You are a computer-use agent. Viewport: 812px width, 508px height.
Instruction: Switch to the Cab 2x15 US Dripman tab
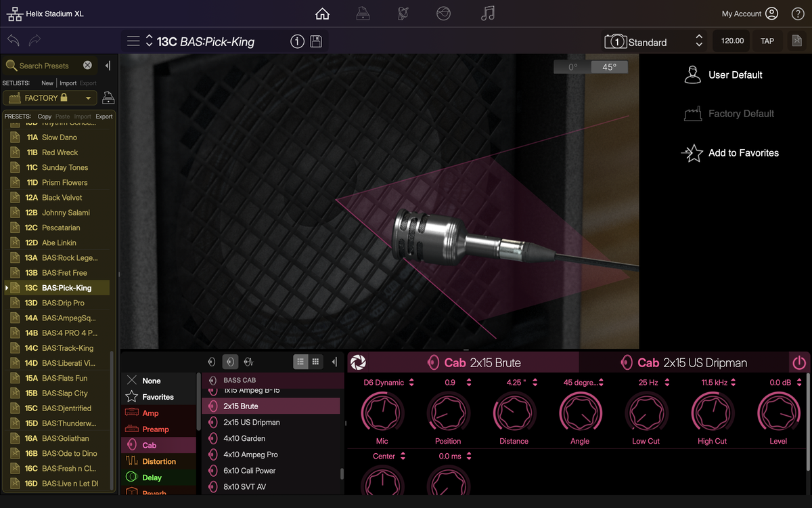[683, 362]
